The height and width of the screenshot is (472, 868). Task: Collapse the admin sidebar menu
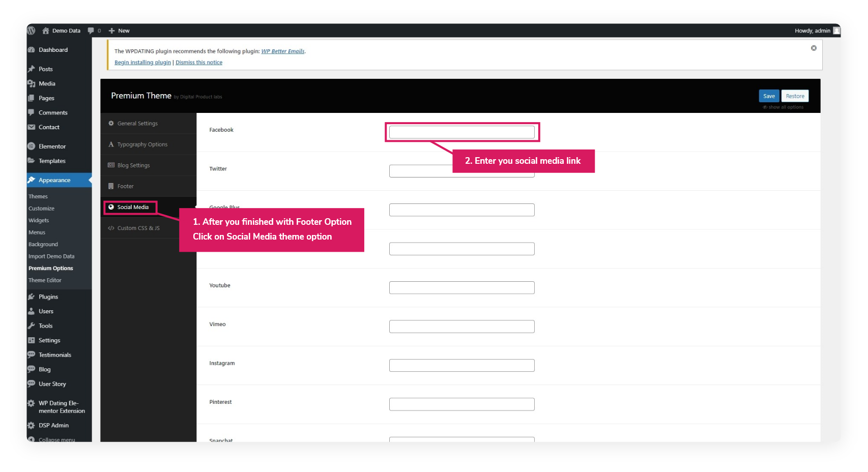point(56,439)
